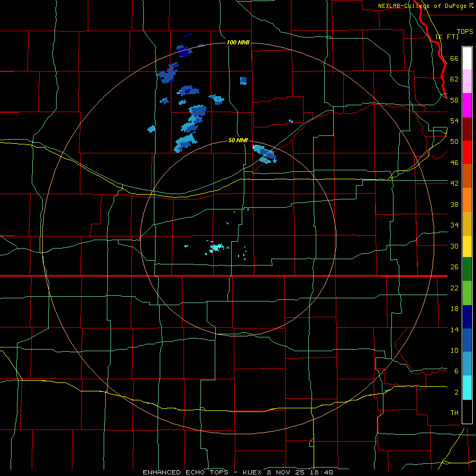Screen dimensions: 476x476
Task: Click the magenta legend swatch
Action: (x=467, y=105)
